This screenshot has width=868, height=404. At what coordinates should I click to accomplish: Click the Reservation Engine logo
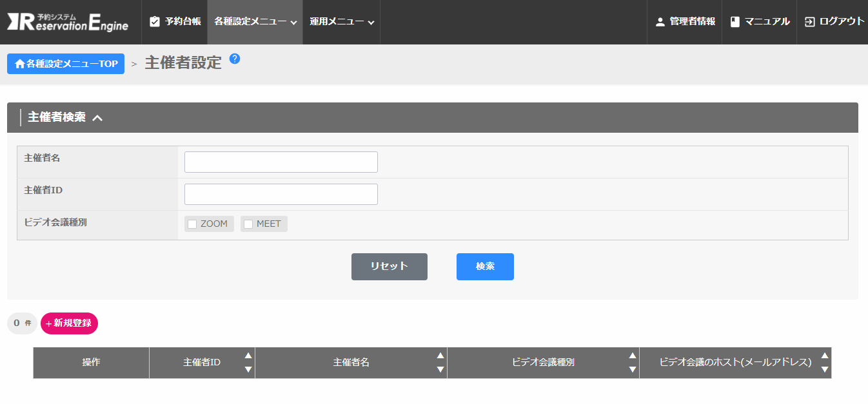tap(68, 22)
